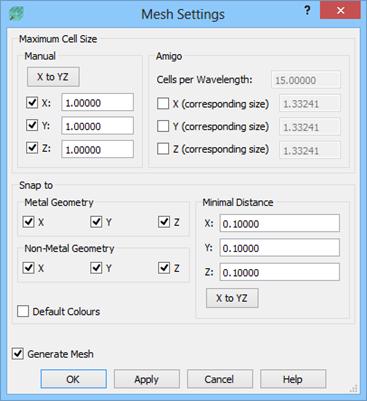Enable Amigo Y (corresponding size) checkbox

pos(163,126)
